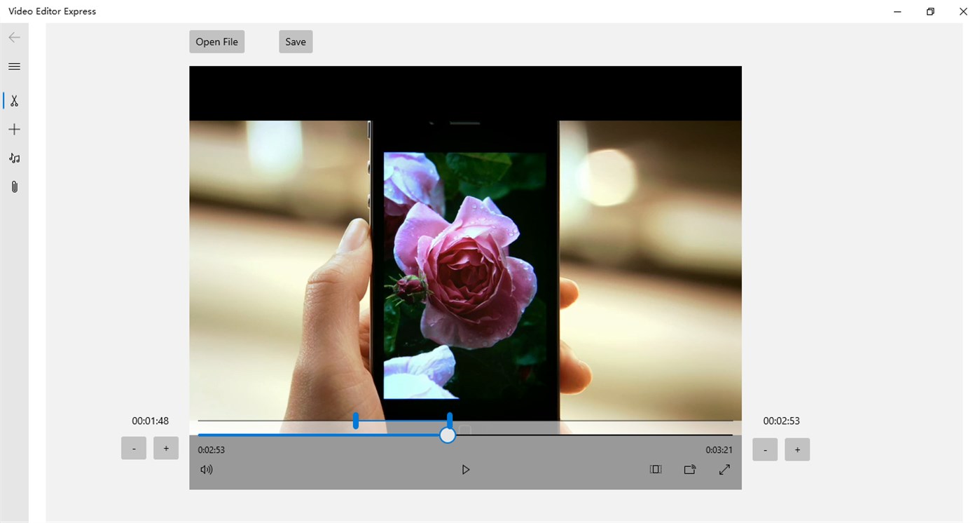Play the video preview
The width and height of the screenshot is (980, 523).
point(466,469)
